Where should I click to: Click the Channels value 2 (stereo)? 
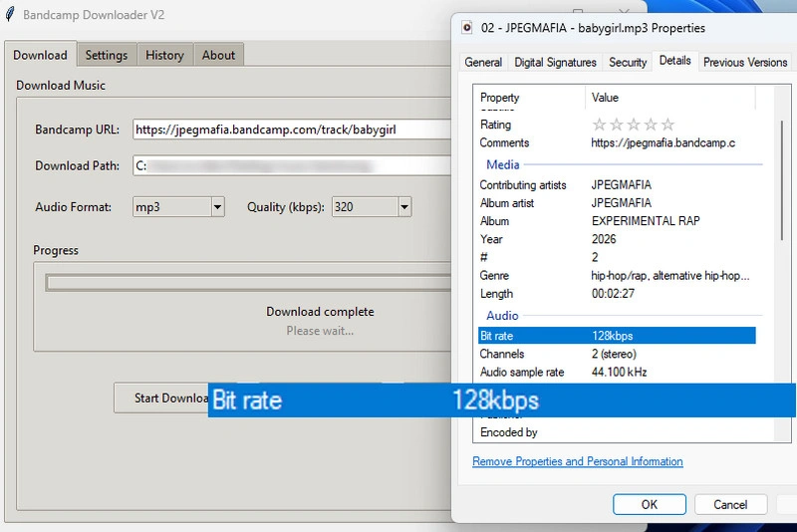coord(614,354)
